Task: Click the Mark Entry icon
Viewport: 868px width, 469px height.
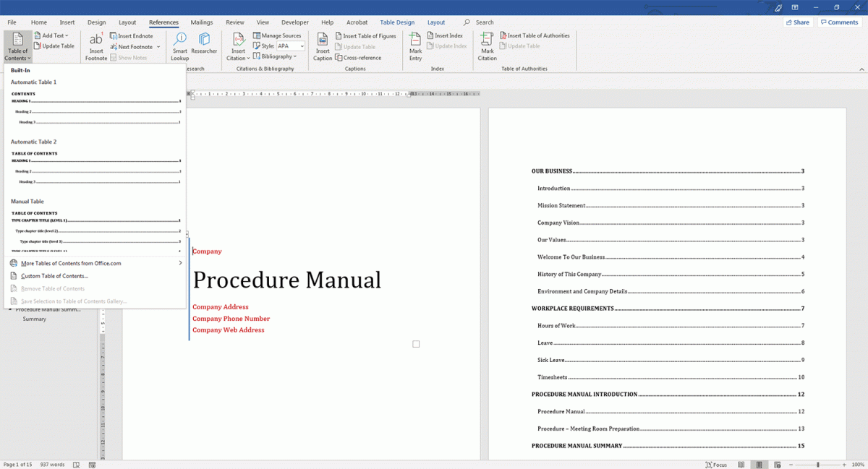Action: pos(415,40)
